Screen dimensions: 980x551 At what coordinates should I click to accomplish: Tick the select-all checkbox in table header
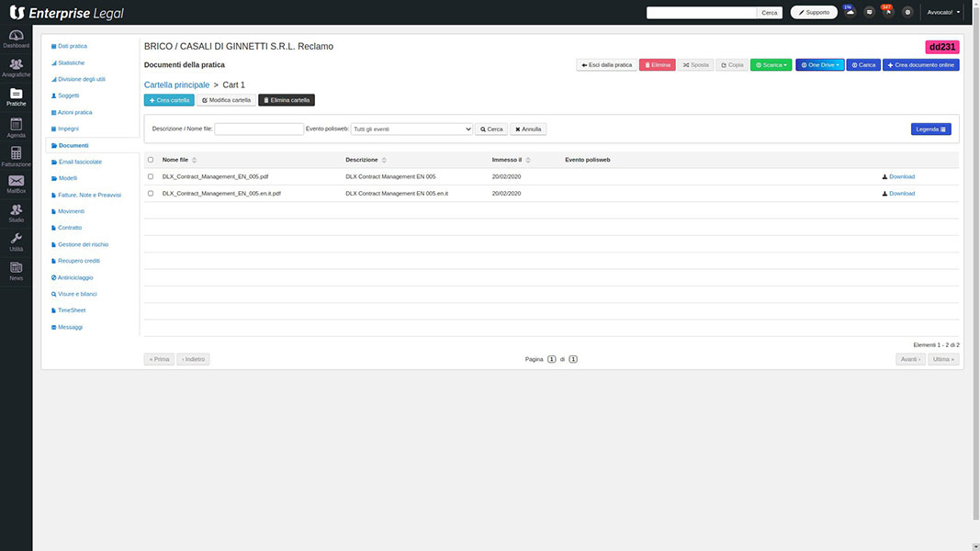pos(151,160)
